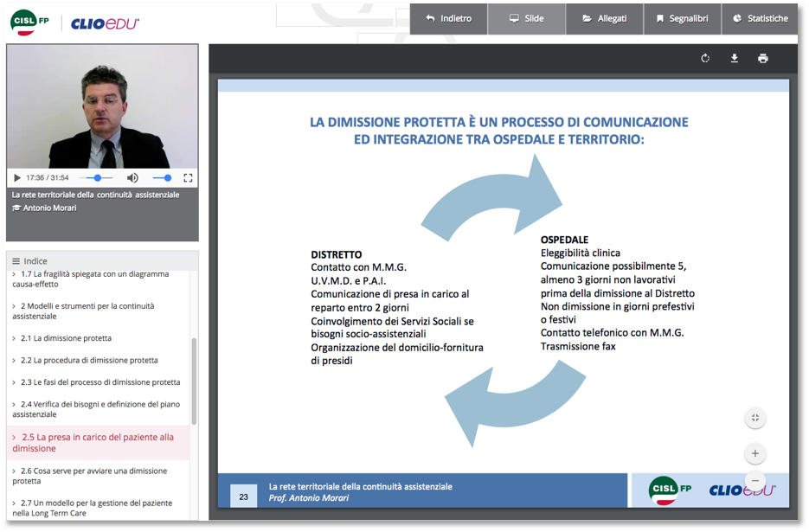Click the course title under the video

click(95, 195)
